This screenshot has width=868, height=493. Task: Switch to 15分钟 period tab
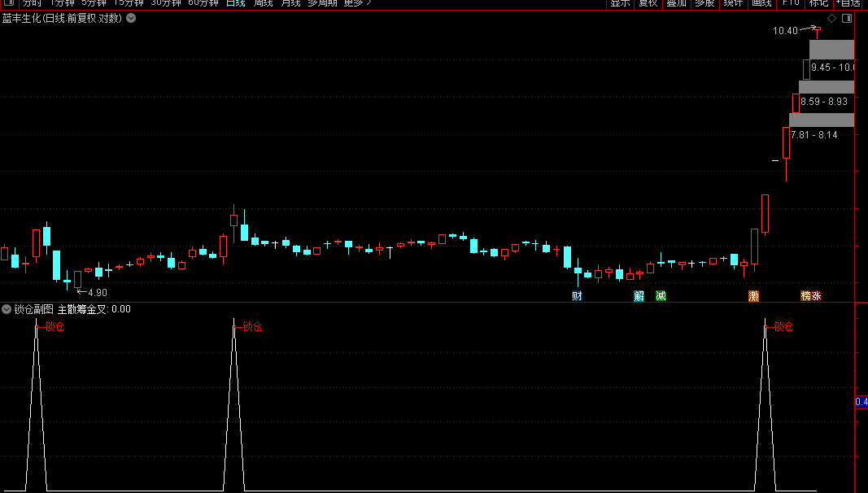(129, 2)
